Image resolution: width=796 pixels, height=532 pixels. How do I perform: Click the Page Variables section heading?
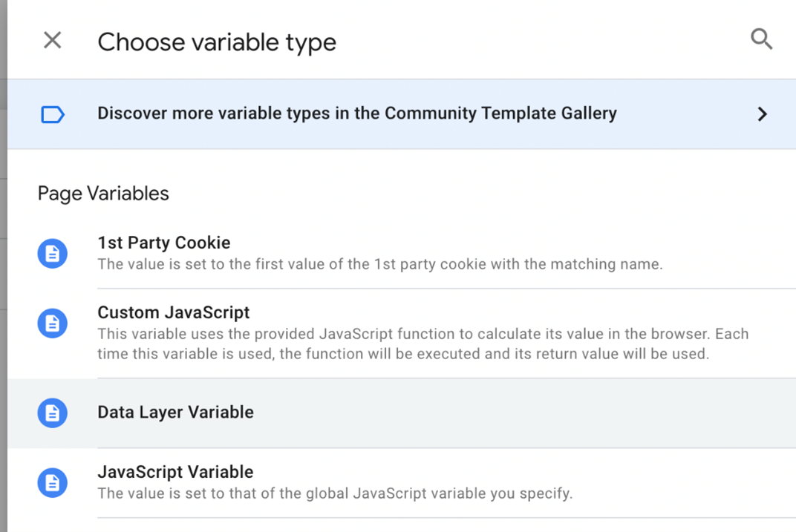[x=103, y=194]
